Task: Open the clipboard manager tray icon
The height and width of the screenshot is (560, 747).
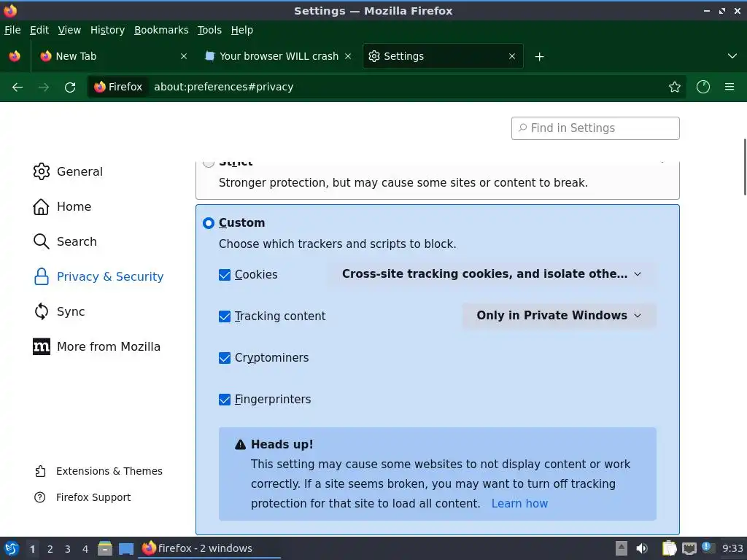Action: pyautogui.click(x=669, y=548)
